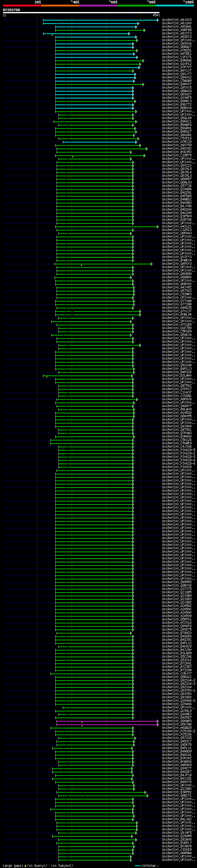Open the hit UniRef100_C1FG71
Image resolution: width=197 pixels, height=868 pixels.
point(177,57)
